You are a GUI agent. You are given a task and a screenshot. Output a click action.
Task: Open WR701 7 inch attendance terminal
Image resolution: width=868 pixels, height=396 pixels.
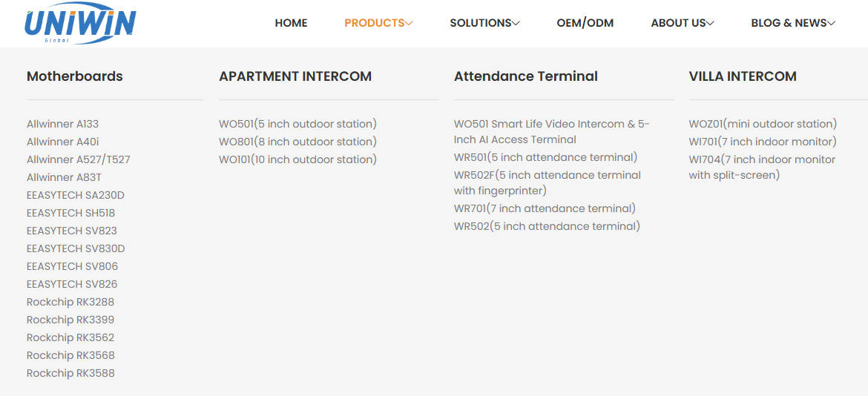point(545,208)
